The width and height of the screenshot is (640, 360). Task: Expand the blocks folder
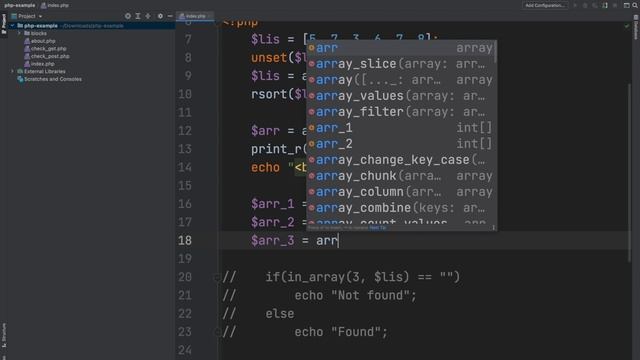[19, 33]
